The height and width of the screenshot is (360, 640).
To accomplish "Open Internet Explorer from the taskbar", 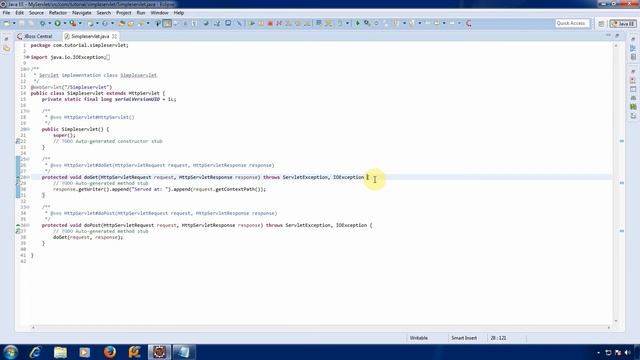I will [x=35, y=352].
